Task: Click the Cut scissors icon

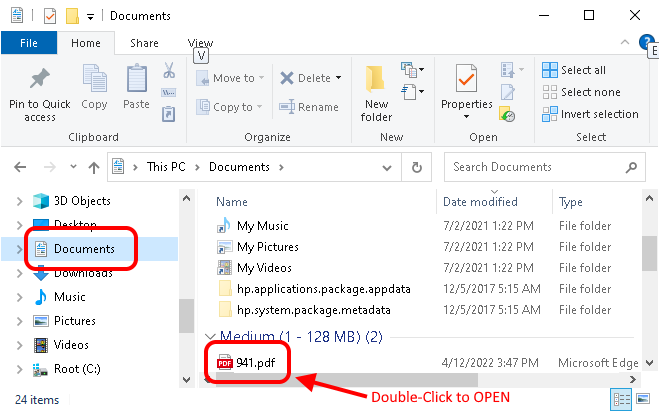Action: pyautogui.click(x=169, y=70)
